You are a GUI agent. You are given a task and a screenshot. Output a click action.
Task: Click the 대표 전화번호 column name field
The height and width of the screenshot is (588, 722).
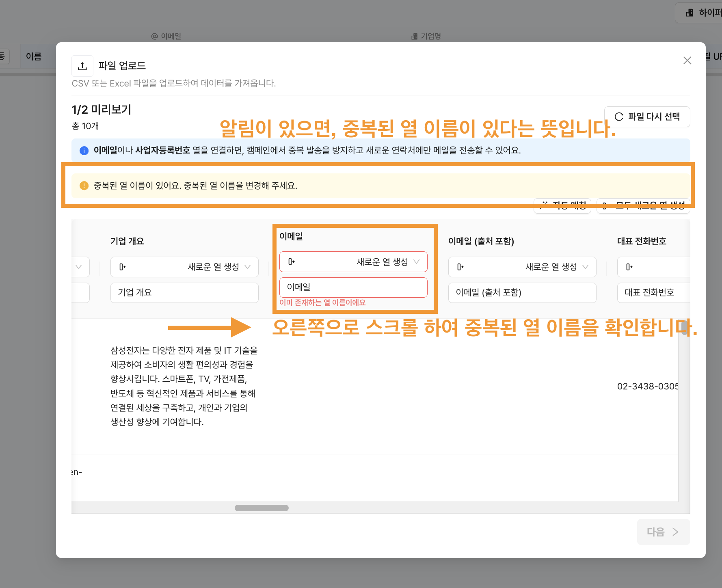[653, 292]
